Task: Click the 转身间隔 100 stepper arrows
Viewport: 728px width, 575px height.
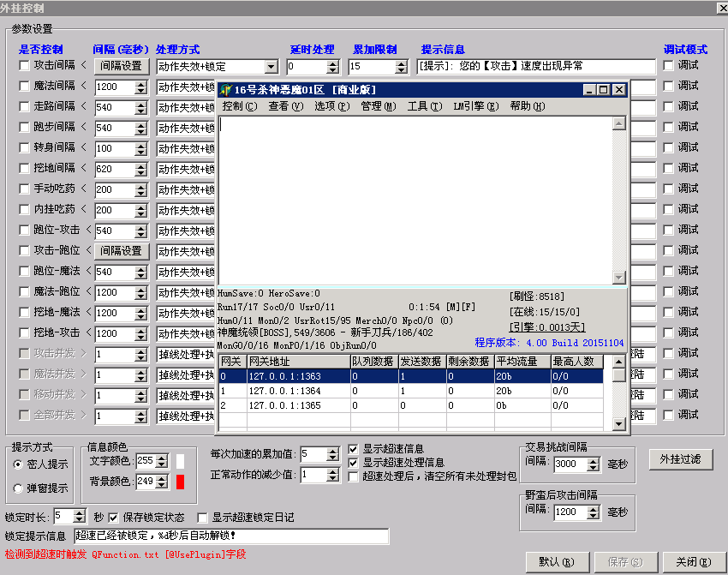Action: 141,149
